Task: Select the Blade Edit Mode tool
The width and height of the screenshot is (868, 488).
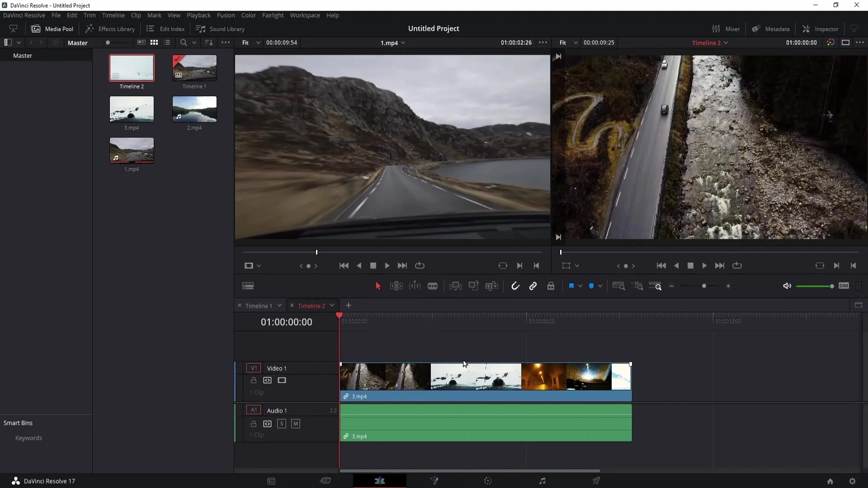Action: coord(433,286)
